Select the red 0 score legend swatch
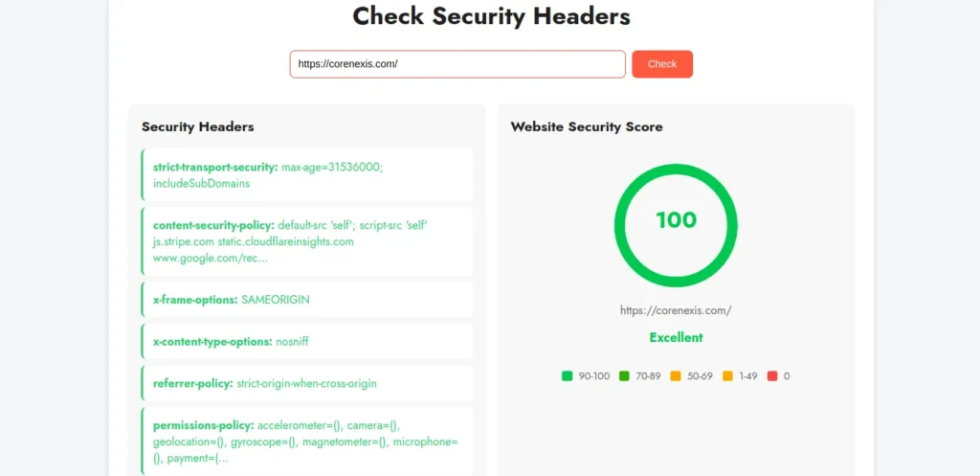 [772, 376]
